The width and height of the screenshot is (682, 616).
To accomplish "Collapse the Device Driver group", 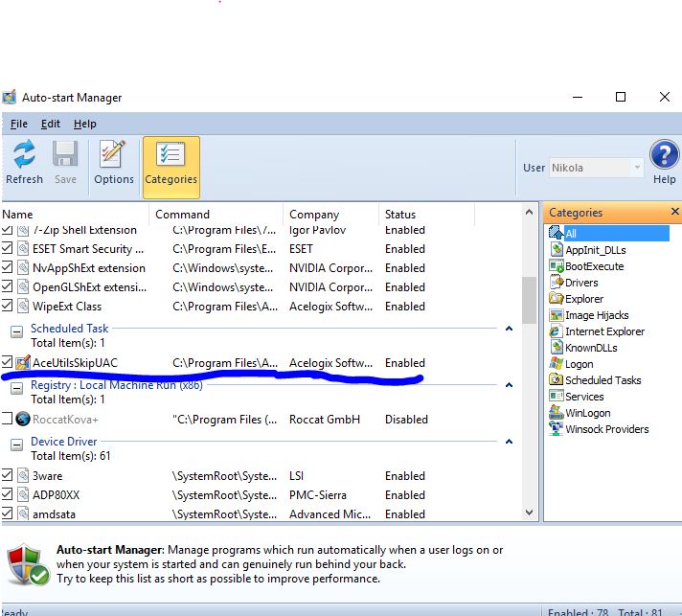I will [x=16, y=445].
